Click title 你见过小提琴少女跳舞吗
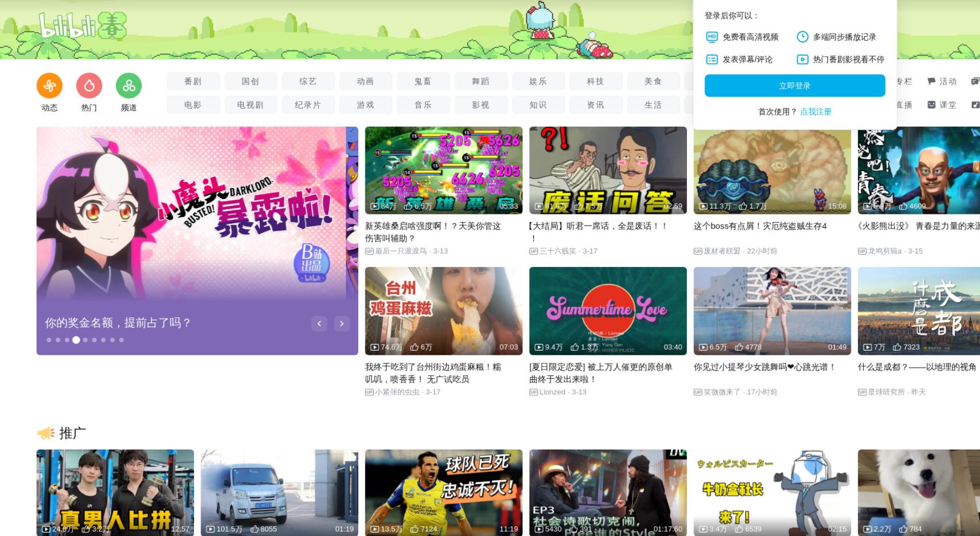Screen dimensions: 980x536 765,367
